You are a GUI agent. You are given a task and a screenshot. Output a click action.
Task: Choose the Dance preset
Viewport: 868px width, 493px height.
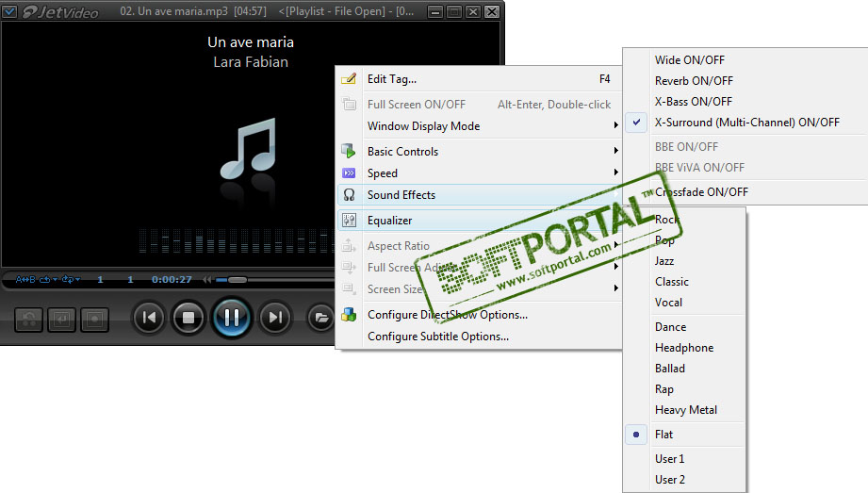pos(670,327)
